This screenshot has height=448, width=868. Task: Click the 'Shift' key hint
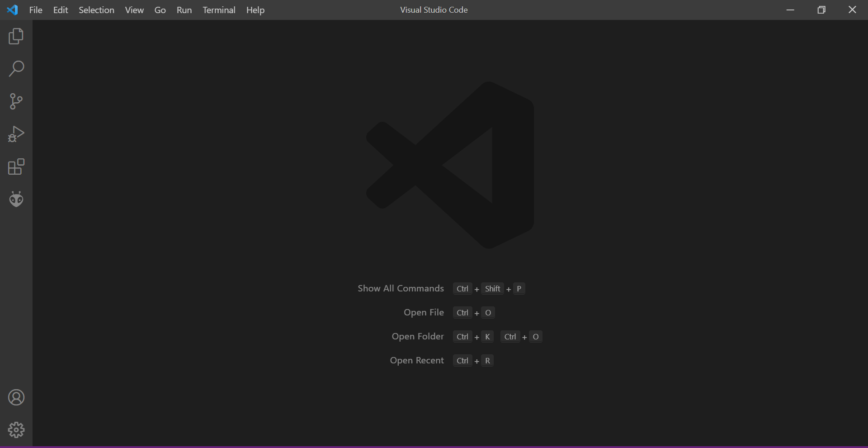point(492,289)
